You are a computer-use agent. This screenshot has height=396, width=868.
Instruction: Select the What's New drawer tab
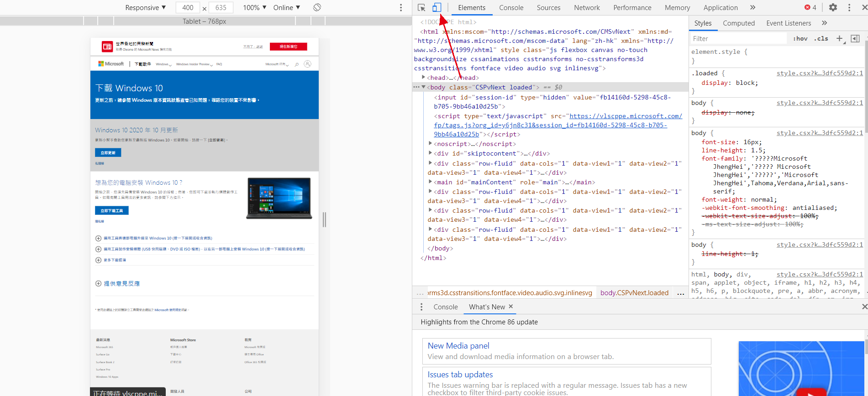(x=487, y=307)
